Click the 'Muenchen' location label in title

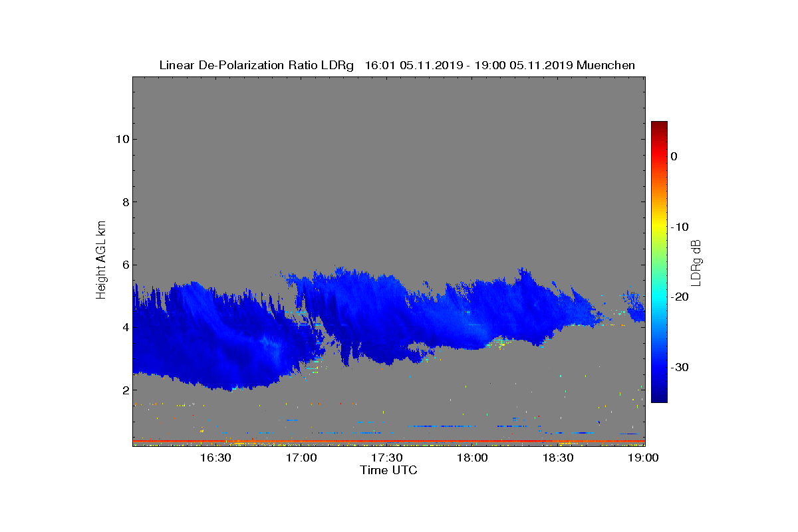pyautogui.click(x=606, y=65)
